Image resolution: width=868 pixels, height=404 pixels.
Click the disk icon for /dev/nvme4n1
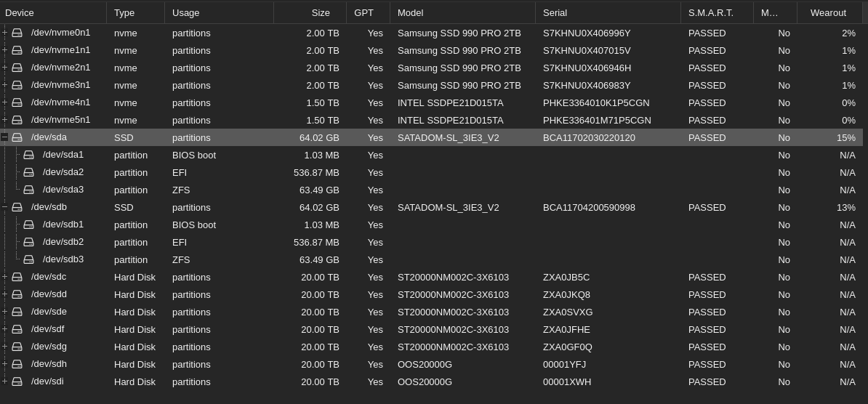17,103
